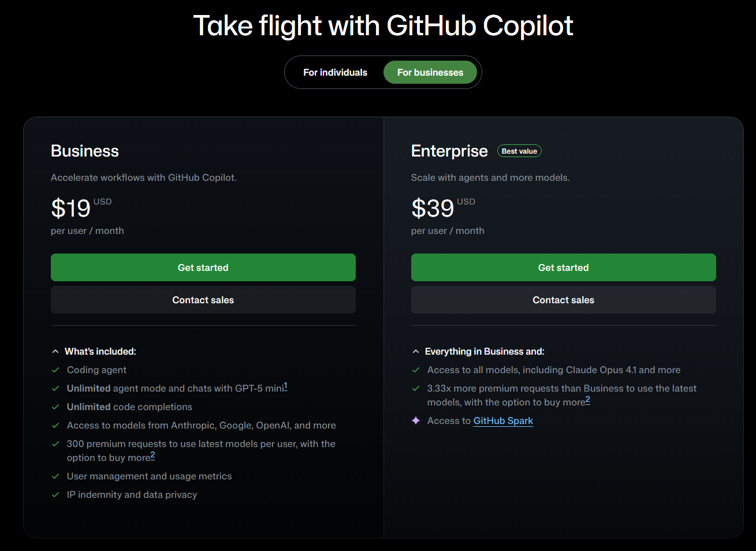Image resolution: width=756 pixels, height=551 pixels.
Task: Click the checkmark icon beside Coding agent
Action: pyautogui.click(x=55, y=370)
